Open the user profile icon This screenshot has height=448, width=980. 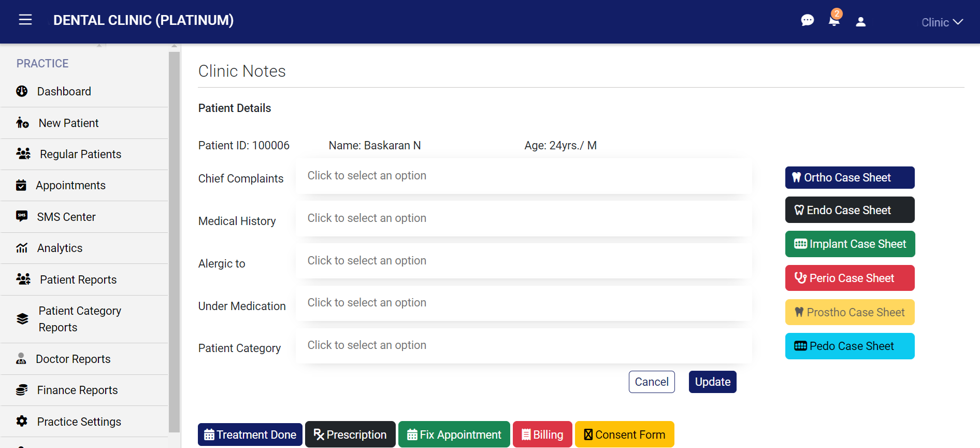coord(861,22)
